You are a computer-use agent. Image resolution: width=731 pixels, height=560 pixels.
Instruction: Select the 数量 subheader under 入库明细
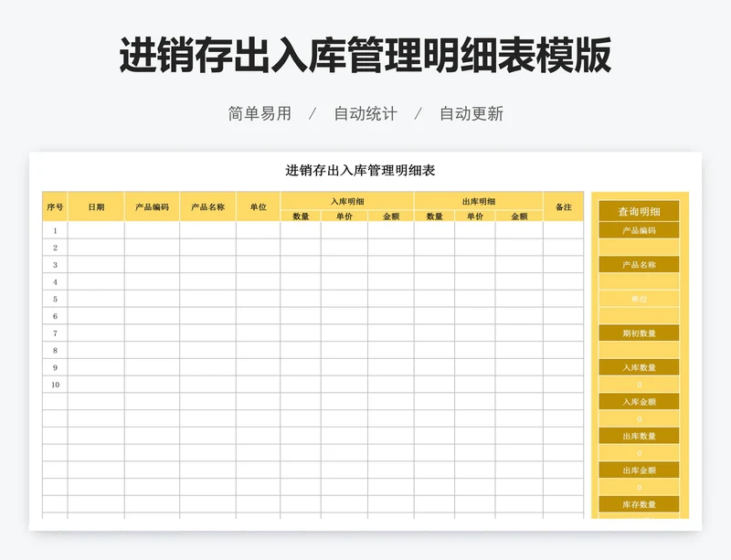tap(301, 216)
